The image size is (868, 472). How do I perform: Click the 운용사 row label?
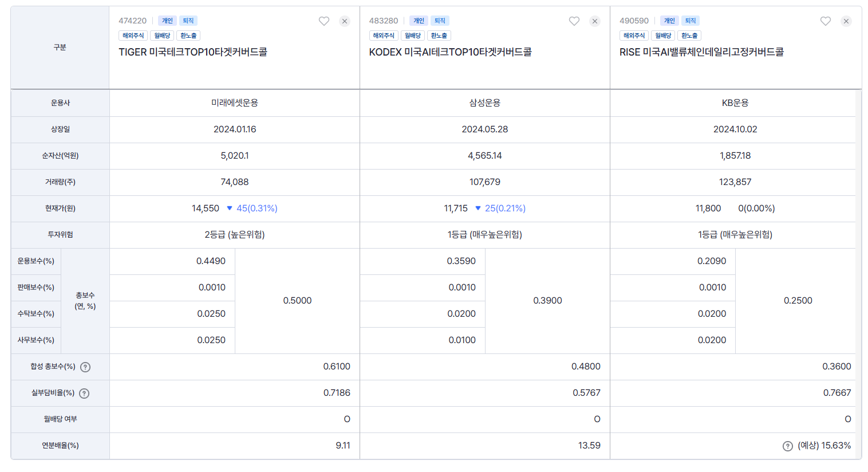60,103
